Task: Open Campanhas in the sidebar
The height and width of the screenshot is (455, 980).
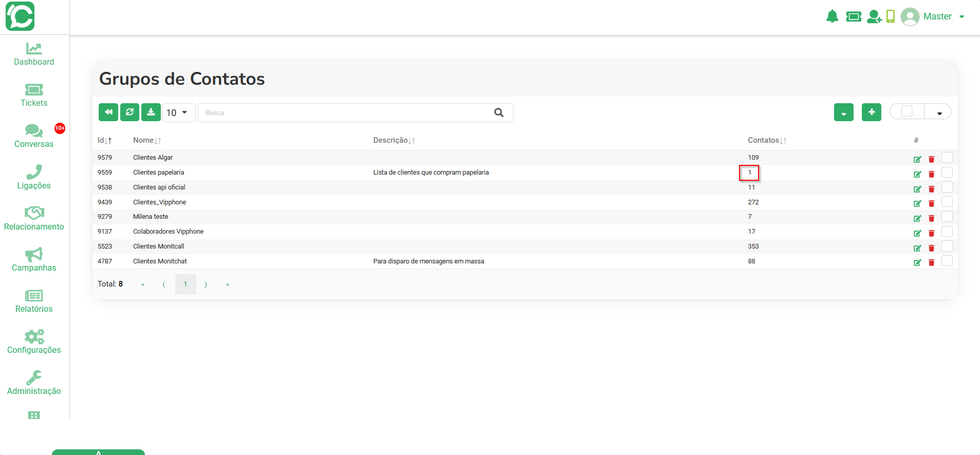Action: pos(34,260)
